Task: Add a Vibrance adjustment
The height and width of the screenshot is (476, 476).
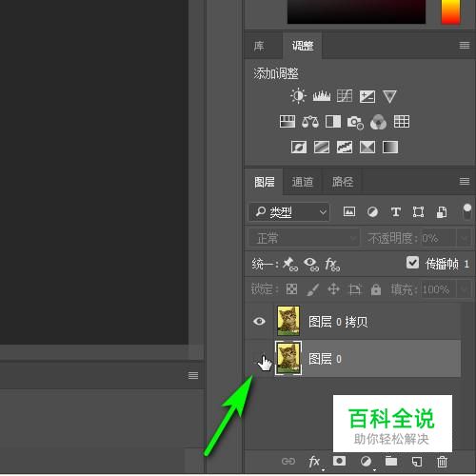Action: pos(389,96)
